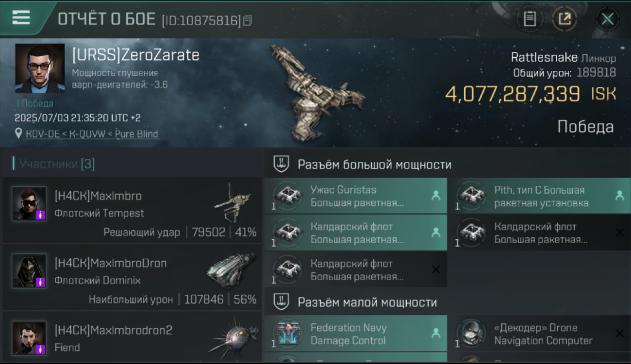This screenshot has width=631, height=364.
Task: Open MaxImbrodron2's Fiend pilot portrait
Action: point(29,338)
